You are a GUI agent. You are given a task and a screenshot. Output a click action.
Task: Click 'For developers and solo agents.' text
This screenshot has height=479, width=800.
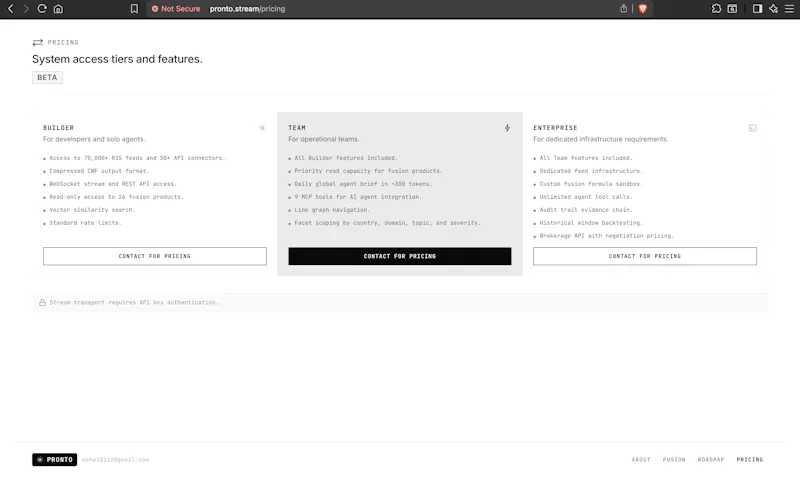click(x=94, y=139)
